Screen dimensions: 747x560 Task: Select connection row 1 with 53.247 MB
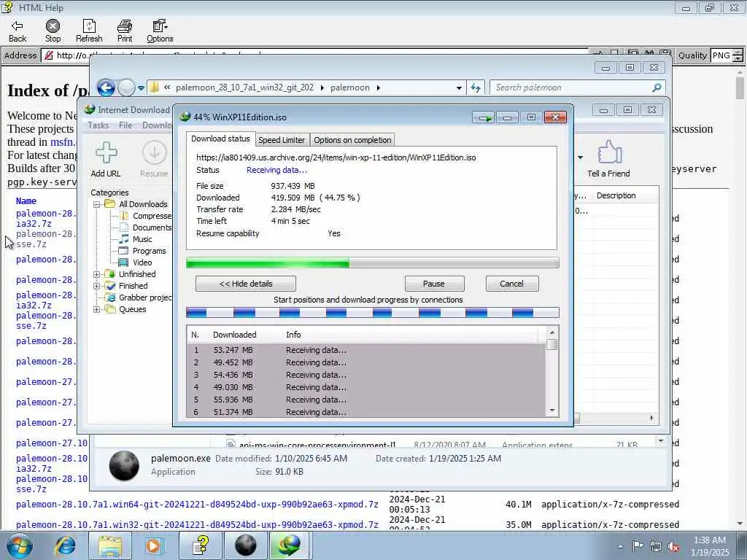pos(366,350)
